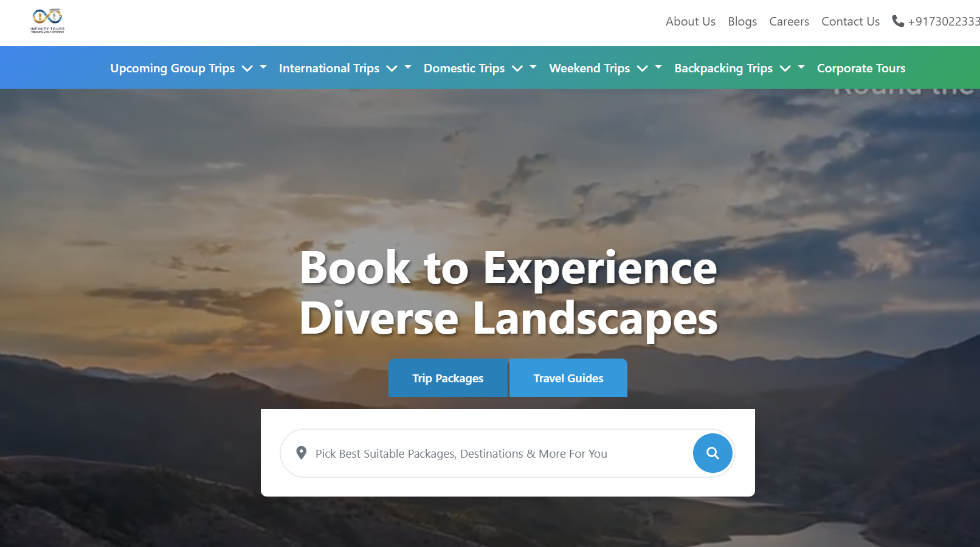Open the About Us page
Image resolution: width=980 pixels, height=547 pixels.
690,21
